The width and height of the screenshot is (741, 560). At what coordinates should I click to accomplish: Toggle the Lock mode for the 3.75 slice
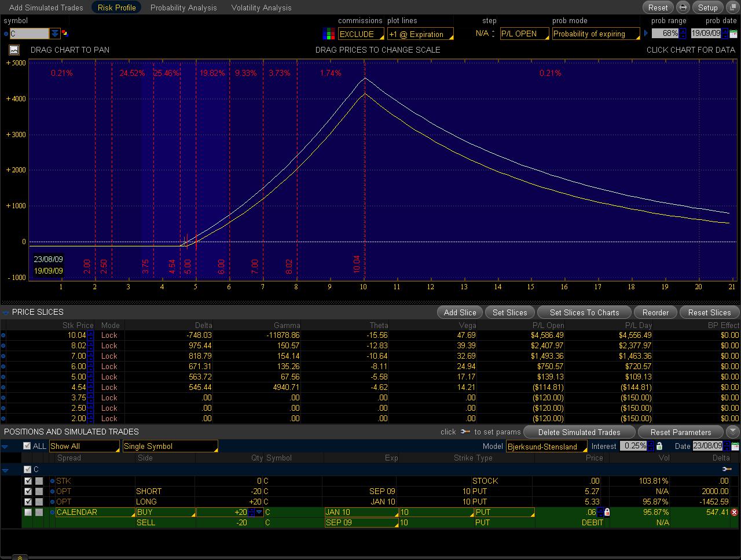tap(109, 397)
